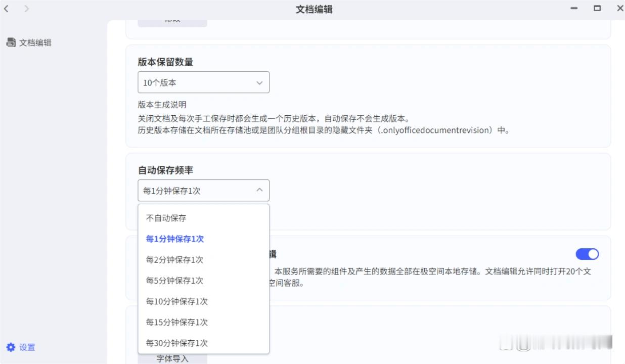Maximize the 文档编辑 window
The width and height of the screenshot is (625, 364).
(x=597, y=9)
